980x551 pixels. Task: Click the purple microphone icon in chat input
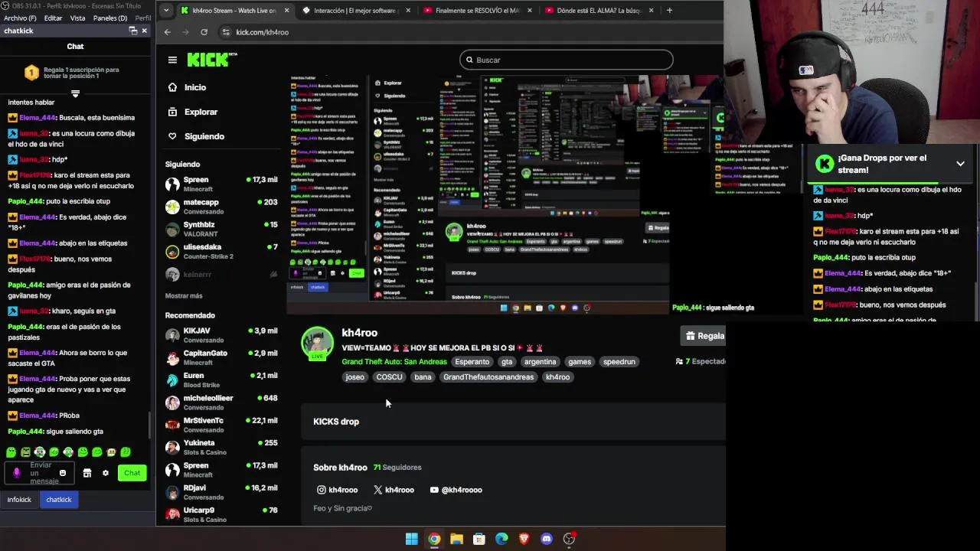tap(17, 473)
